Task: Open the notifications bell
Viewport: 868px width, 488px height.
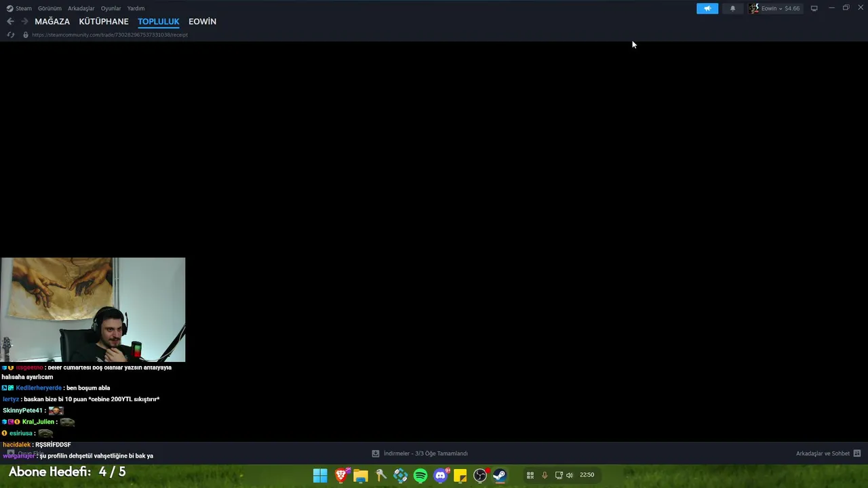Action: [x=732, y=8]
